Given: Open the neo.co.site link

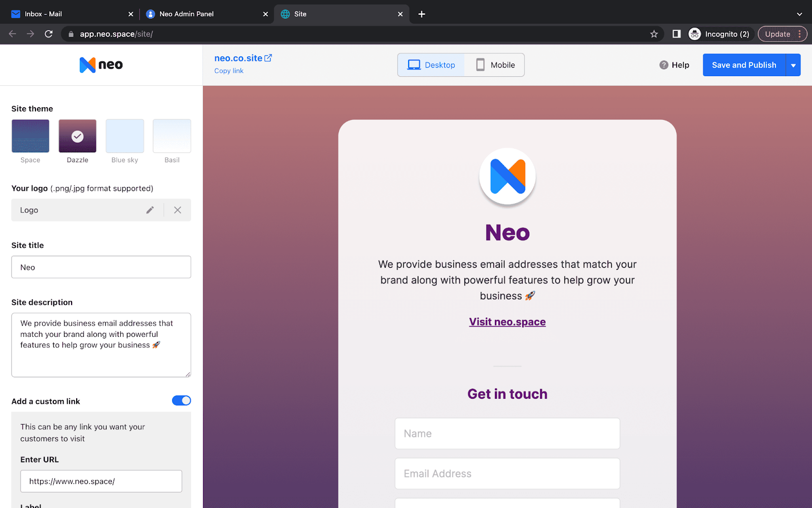Looking at the screenshot, I should (238, 58).
